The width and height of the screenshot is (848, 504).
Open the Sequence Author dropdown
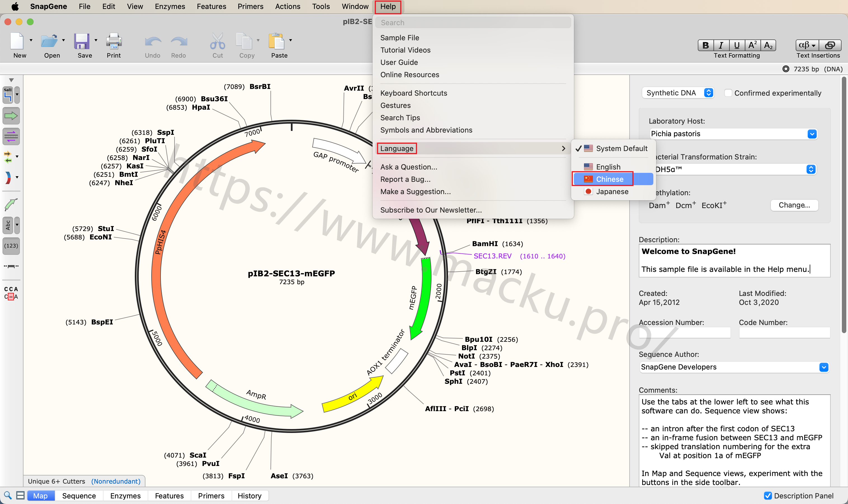point(824,367)
